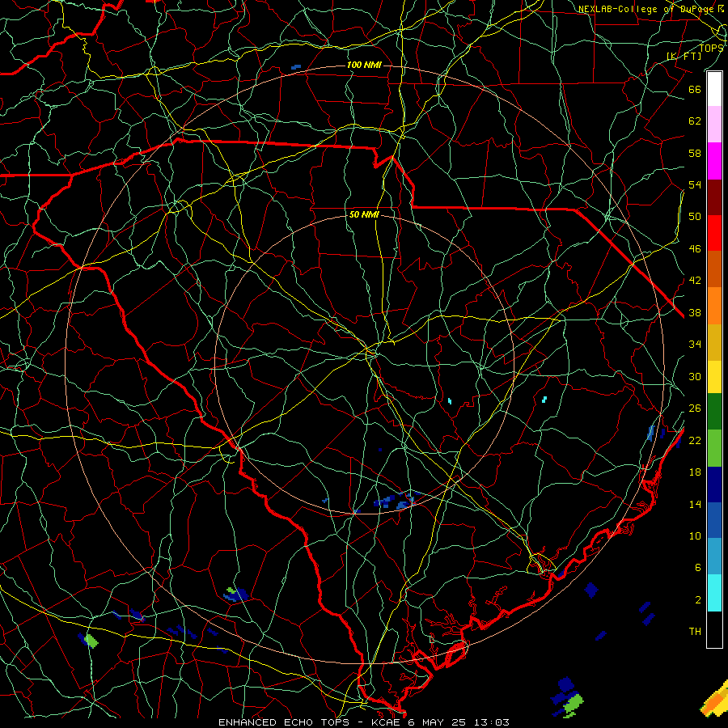The height and width of the screenshot is (728, 728).
Task: Pick the medium blue legend swatch
Action: pyautogui.click(x=714, y=520)
